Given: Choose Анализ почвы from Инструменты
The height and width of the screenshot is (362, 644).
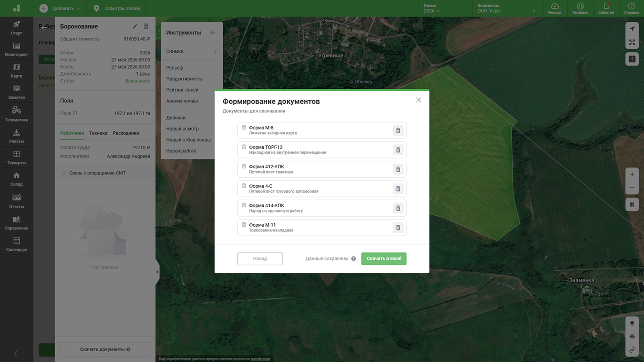Looking at the screenshot, I should pos(182,101).
